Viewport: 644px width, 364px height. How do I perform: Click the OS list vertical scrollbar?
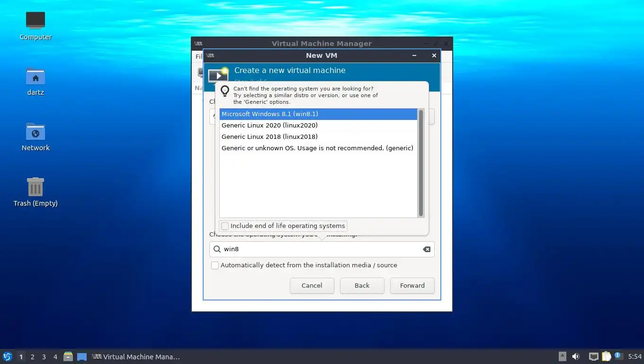coord(420,163)
